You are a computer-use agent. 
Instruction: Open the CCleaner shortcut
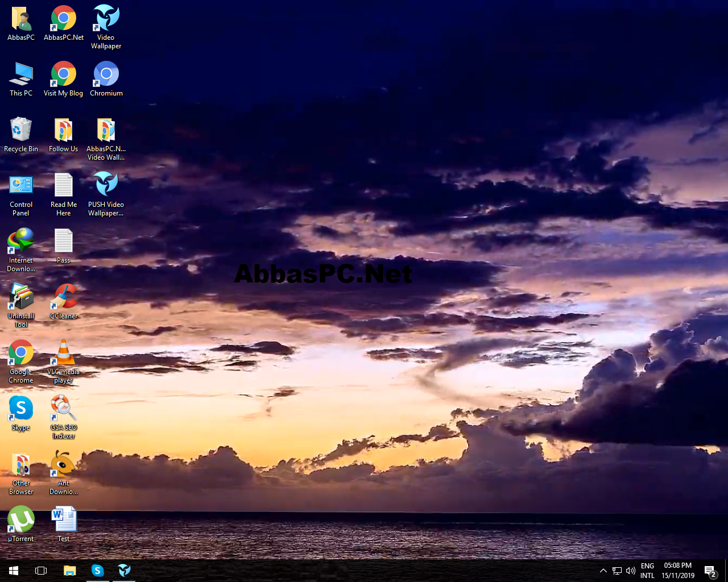pos(64,302)
